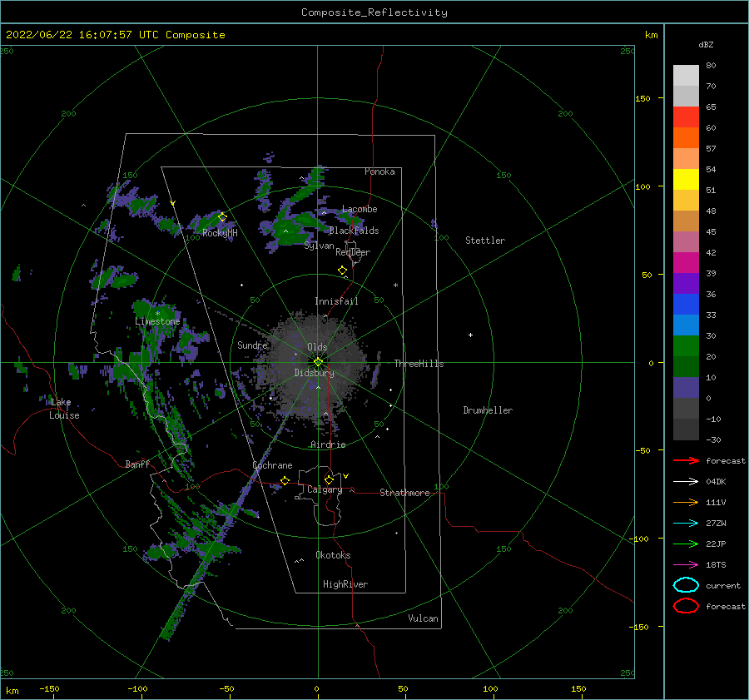This screenshot has height=700, width=749.
Task: Click the Innisfail town label
Action: (x=336, y=301)
